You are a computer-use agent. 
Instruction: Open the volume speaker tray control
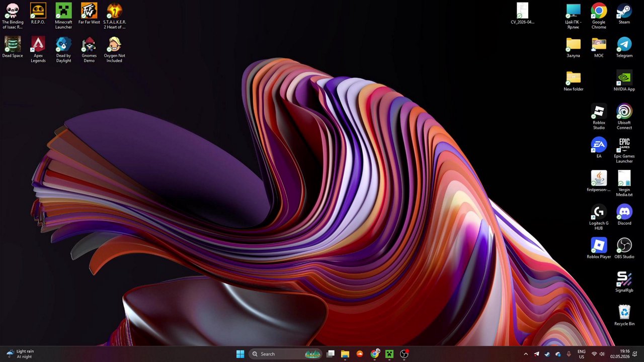602,354
